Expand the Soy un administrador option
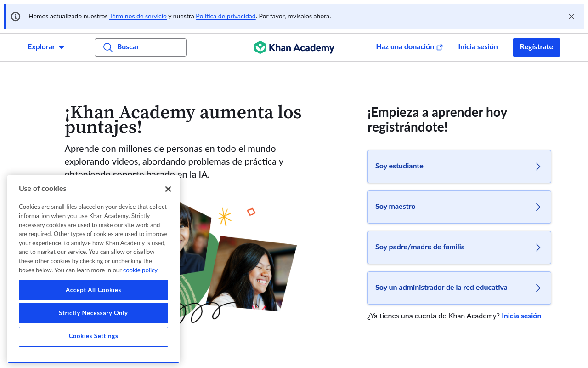Screen dimensions: 588x368 538,287
